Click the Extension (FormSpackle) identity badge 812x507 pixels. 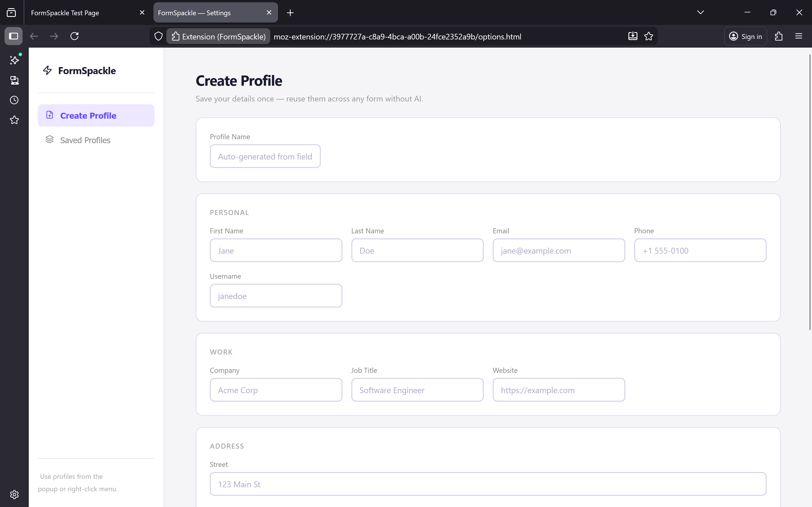(218, 36)
